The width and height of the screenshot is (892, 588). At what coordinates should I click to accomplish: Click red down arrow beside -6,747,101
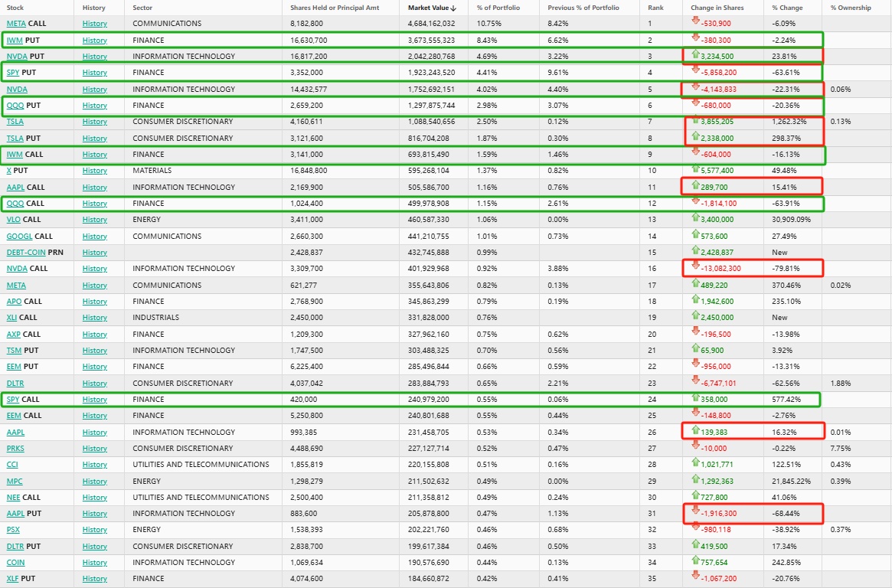pyautogui.click(x=695, y=382)
